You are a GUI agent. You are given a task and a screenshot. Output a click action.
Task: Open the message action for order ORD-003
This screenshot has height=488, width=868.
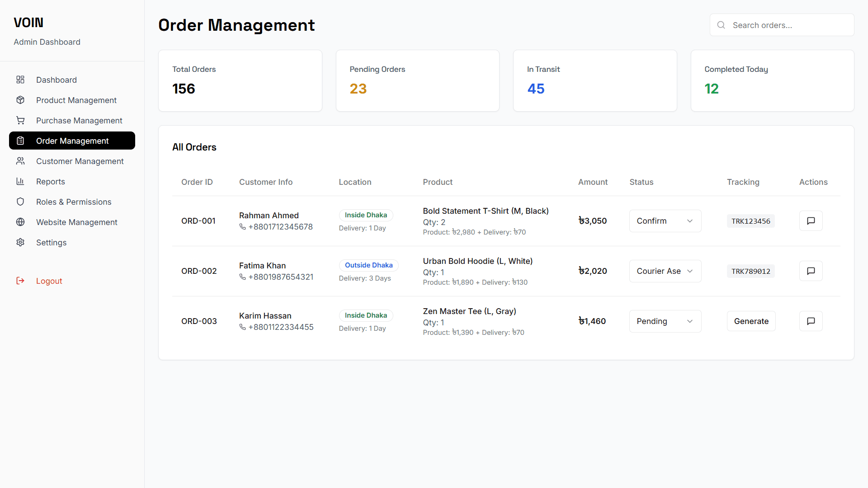pos(811,321)
